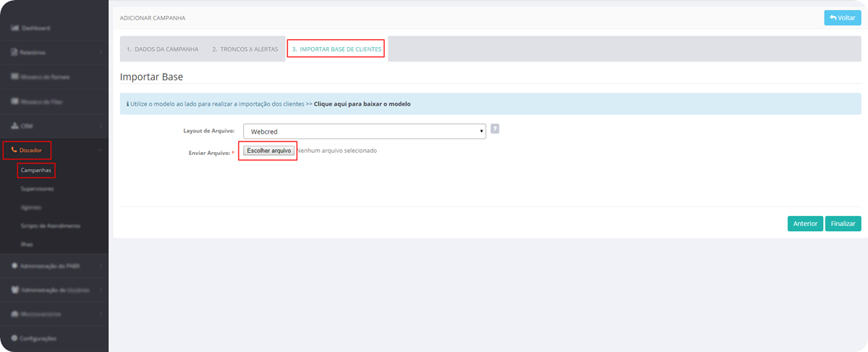The height and width of the screenshot is (352, 868).
Task: Click the Administração do PABX icon
Action: pyautogui.click(x=14, y=266)
